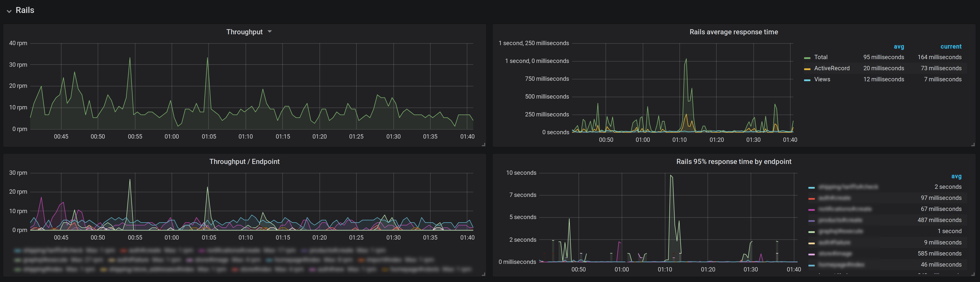Click the 30 rpm axis label in Throughput / Endpoint
Screen dimensions: 980x282
pyautogui.click(x=18, y=173)
